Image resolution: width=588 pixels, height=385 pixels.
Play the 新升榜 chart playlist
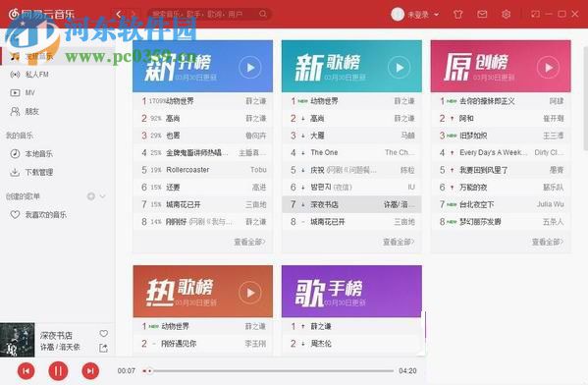(249, 68)
